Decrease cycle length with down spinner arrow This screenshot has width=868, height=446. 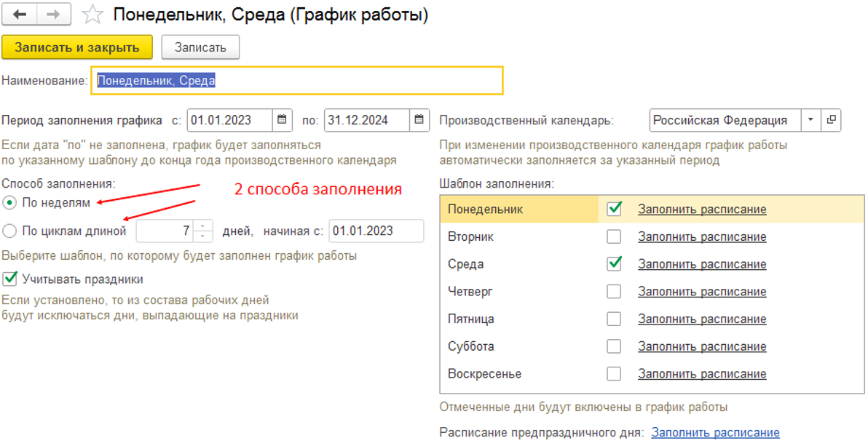203,236
